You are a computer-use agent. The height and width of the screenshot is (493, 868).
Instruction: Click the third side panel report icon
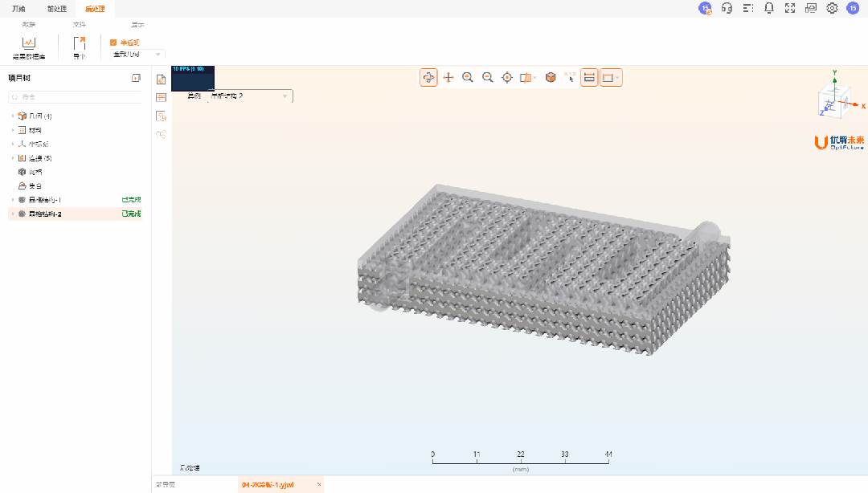161,116
